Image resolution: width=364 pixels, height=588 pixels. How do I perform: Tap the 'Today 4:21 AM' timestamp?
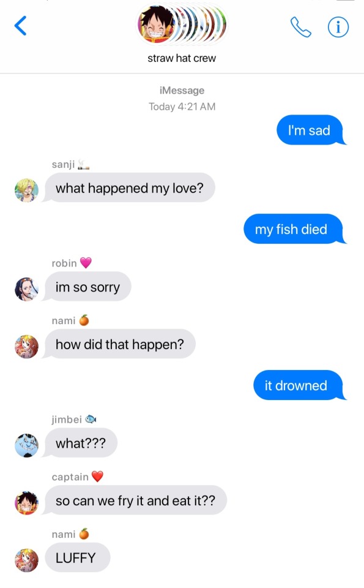(182, 107)
